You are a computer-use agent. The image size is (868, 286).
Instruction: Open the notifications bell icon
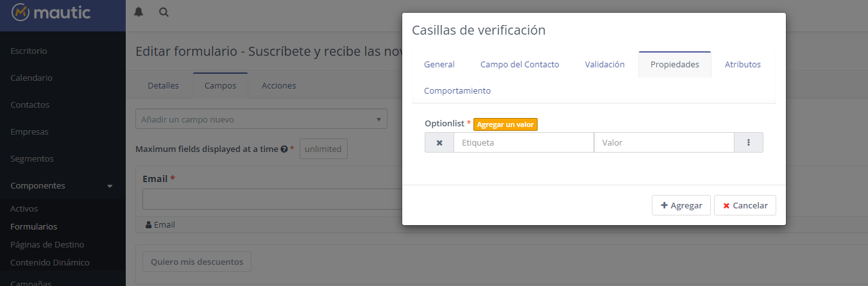[139, 12]
